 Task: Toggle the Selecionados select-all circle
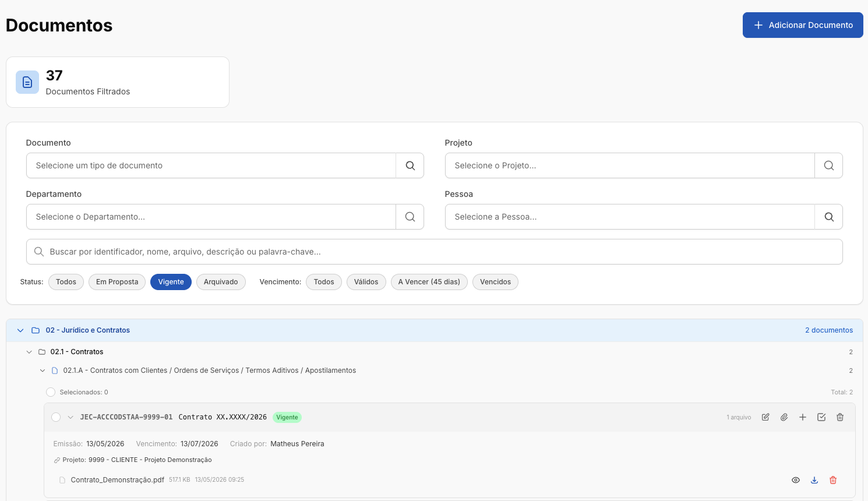click(x=51, y=392)
